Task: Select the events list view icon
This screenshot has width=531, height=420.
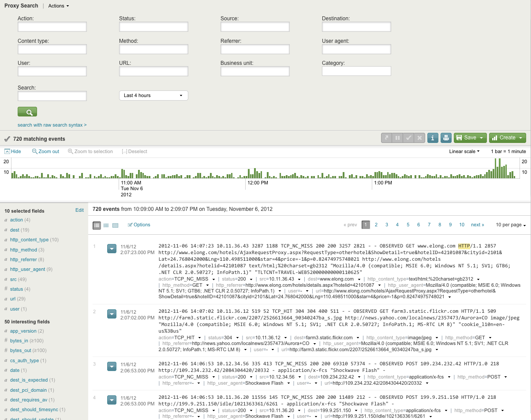Action: pyautogui.click(x=97, y=225)
